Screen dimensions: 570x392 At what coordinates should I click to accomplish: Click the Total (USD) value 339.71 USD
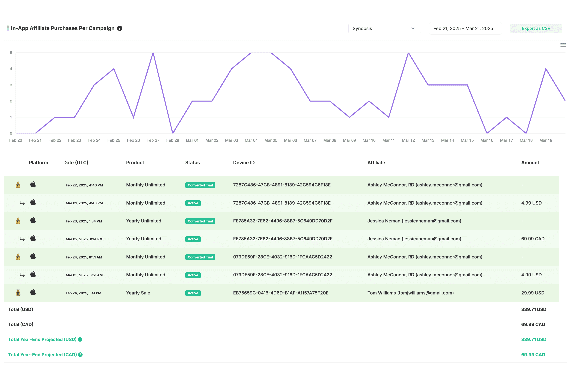tap(534, 309)
